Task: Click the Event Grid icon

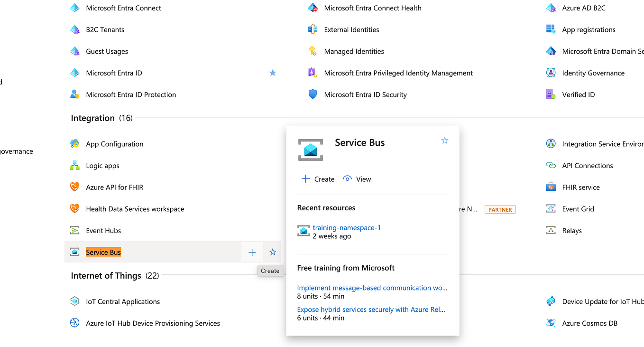Action: pos(551,208)
